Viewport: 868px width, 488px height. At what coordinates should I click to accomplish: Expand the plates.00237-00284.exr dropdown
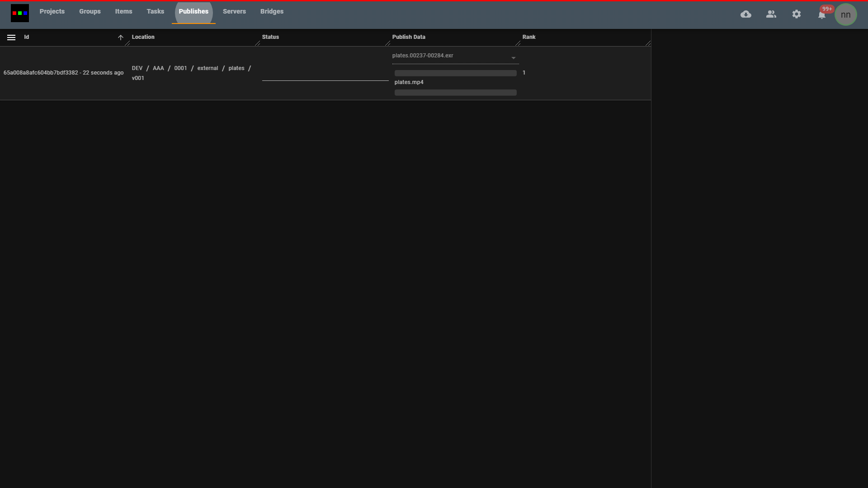513,58
